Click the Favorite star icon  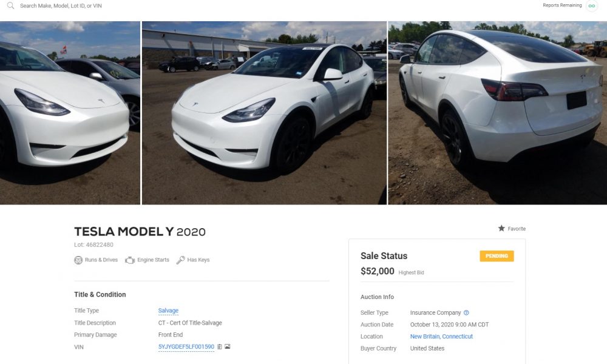coord(501,228)
